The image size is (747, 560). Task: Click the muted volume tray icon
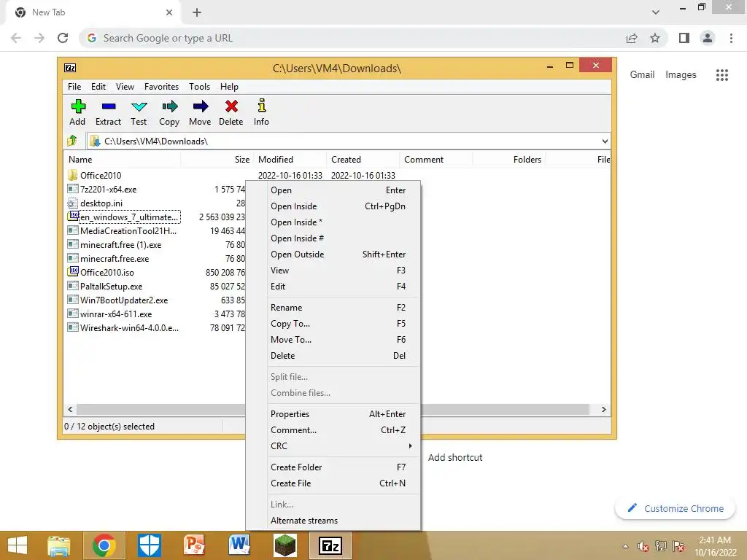[643, 546]
